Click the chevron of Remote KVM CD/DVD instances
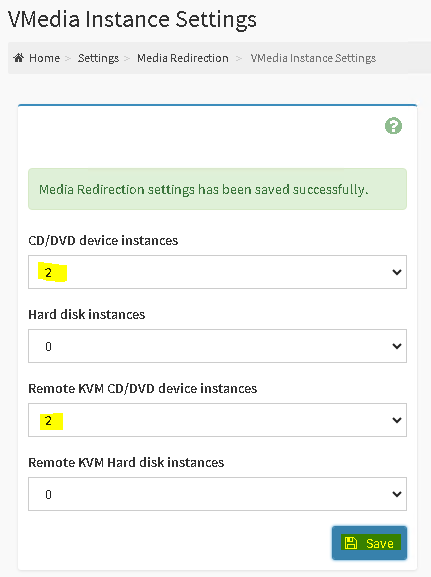This screenshot has height=577, width=431. coord(397,420)
